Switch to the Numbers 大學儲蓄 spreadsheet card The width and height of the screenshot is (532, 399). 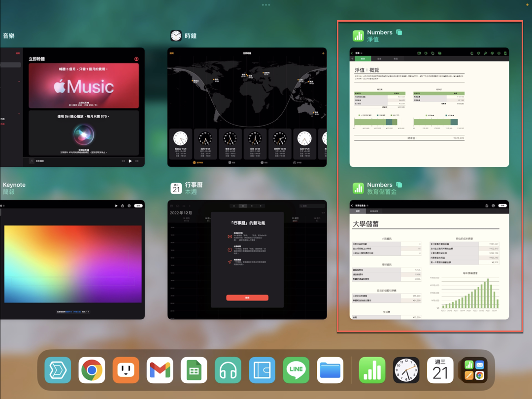coord(429,260)
